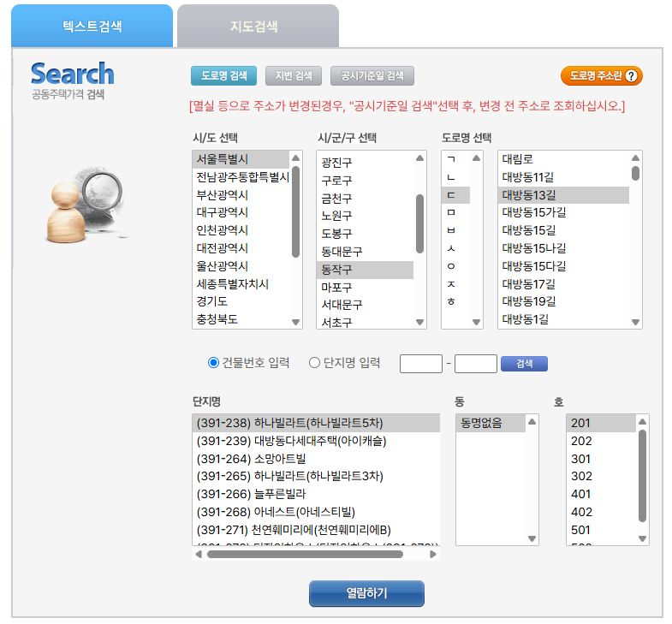672x624 pixels.
Task: Select 부산광역시 in the 시/도 list
Action: click(x=241, y=195)
